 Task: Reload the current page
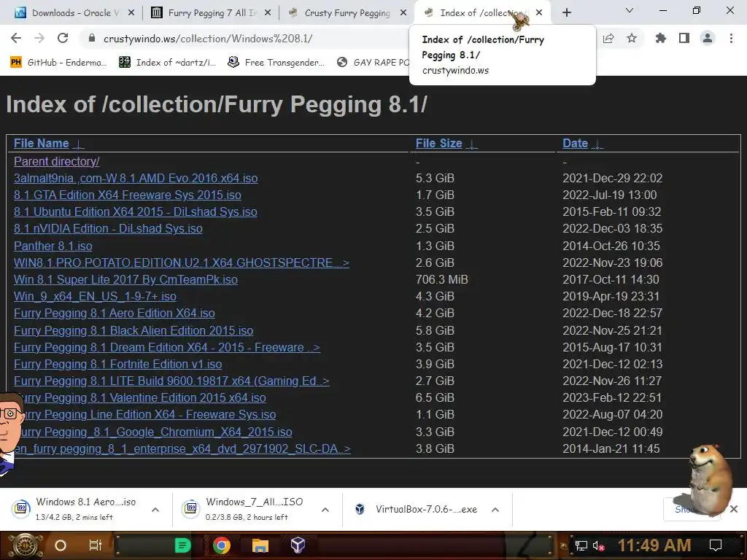coord(63,39)
